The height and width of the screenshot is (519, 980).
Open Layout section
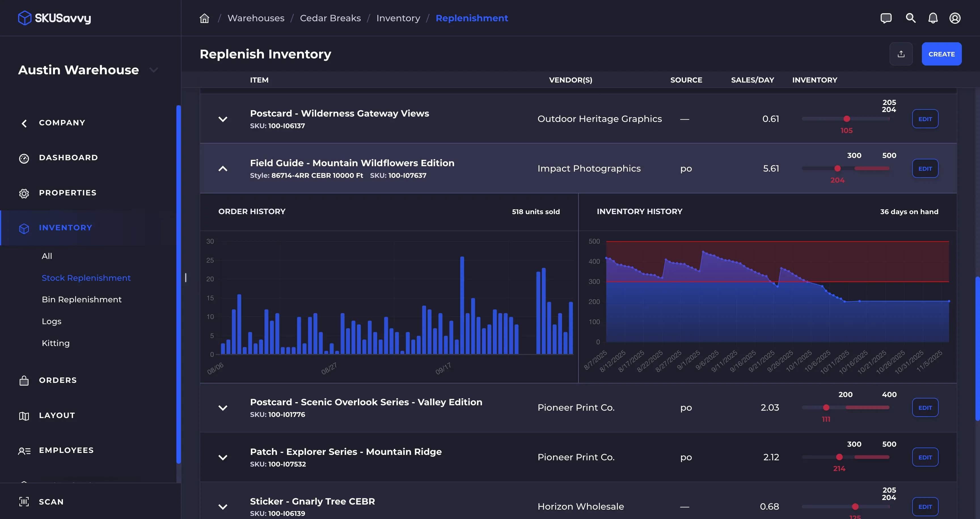point(57,415)
